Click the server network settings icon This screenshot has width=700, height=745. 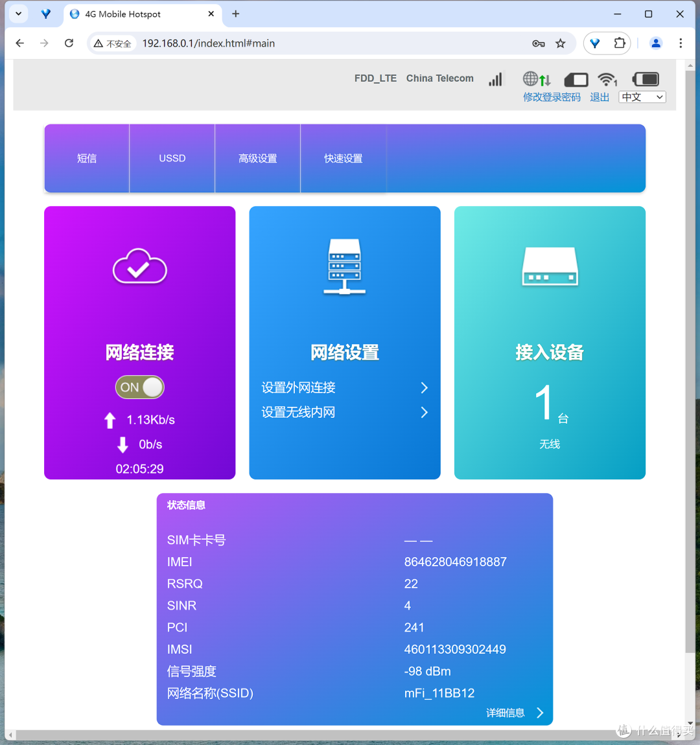pos(345,266)
